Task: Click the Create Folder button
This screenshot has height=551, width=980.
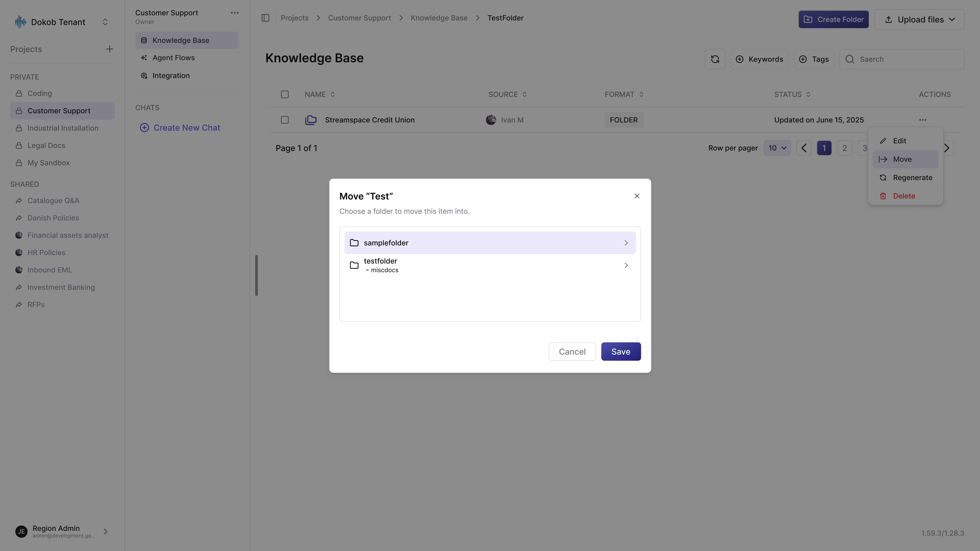Action: pyautogui.click(x=834, y=19)
